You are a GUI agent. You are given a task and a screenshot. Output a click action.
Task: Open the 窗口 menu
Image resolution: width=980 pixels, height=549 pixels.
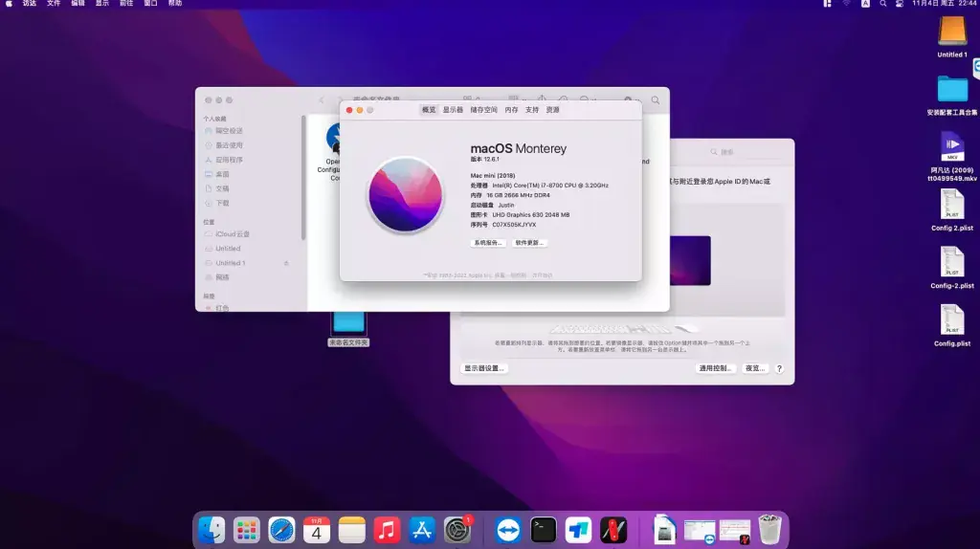(x=150, y=4)
